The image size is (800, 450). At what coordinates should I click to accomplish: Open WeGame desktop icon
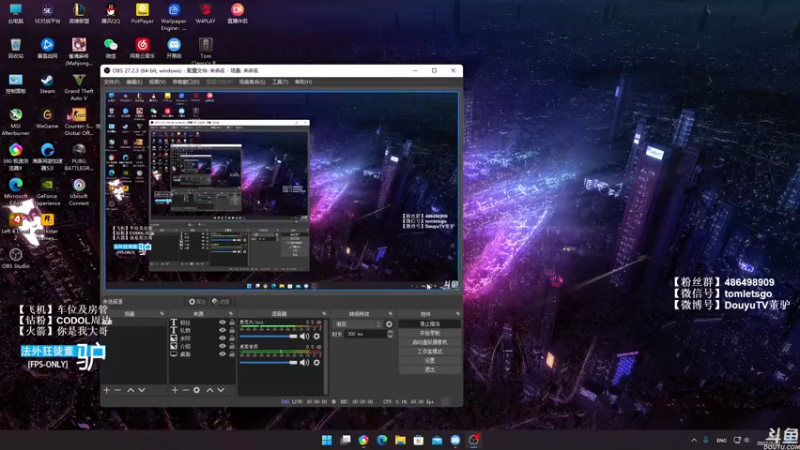pos(47,119)
